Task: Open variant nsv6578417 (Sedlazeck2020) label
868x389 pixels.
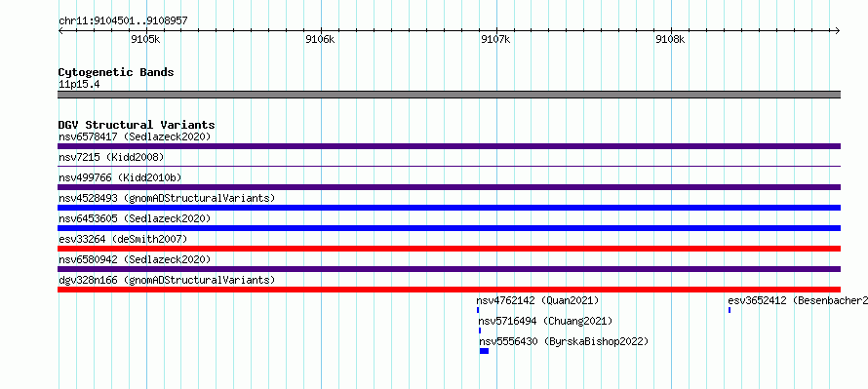Action: point(135,136)
